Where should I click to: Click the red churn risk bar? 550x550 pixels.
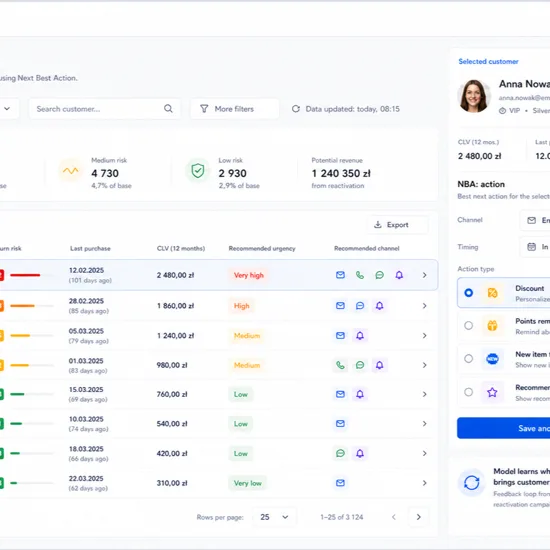tap(25, 275)
